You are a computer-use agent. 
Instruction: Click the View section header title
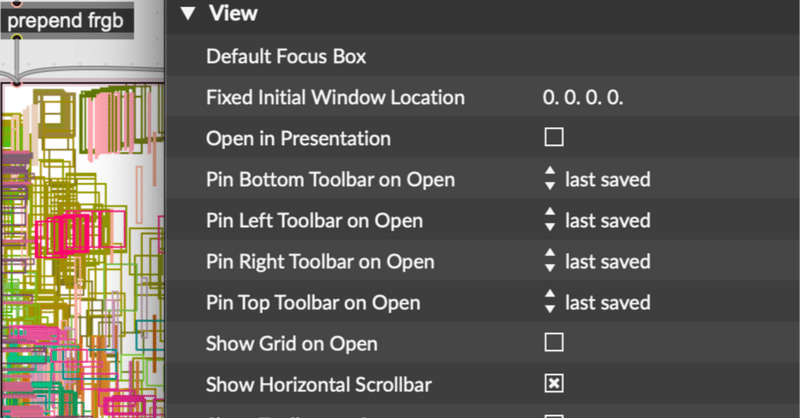234,14
